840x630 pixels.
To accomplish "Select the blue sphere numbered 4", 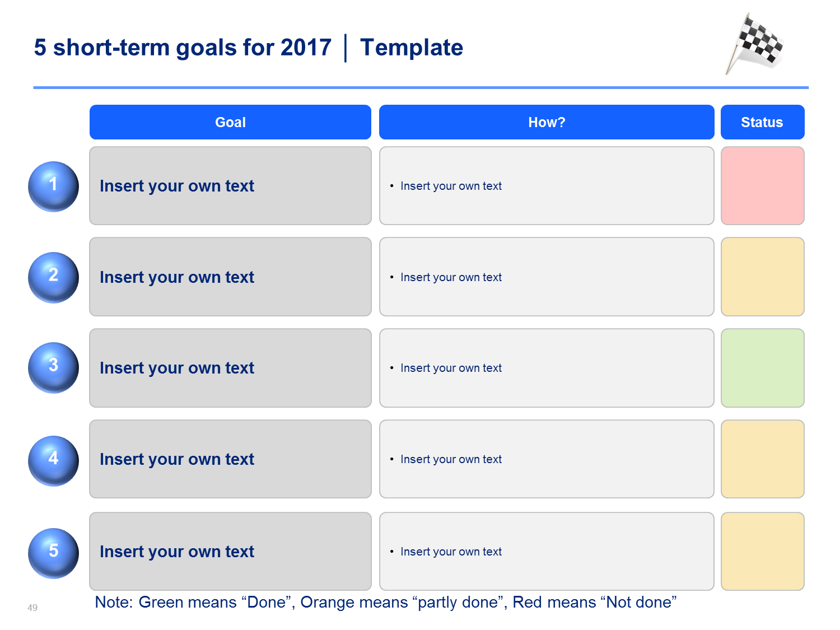I will [x=53, y=461].
